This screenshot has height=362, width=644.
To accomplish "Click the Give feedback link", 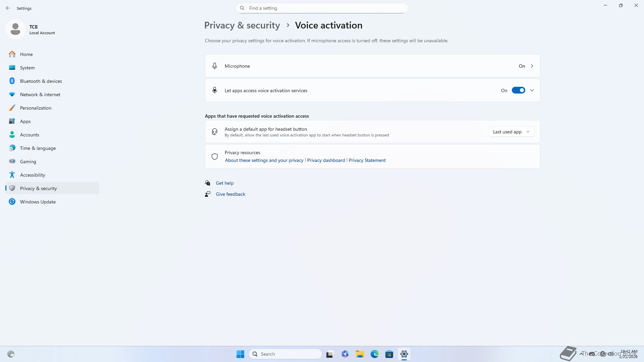I will (230, 194).
